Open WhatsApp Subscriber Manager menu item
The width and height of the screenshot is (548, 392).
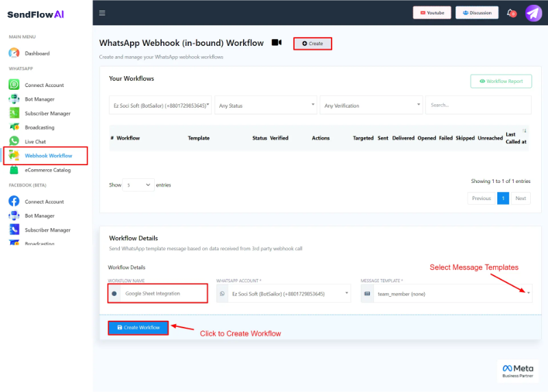(x=47, y=113)
